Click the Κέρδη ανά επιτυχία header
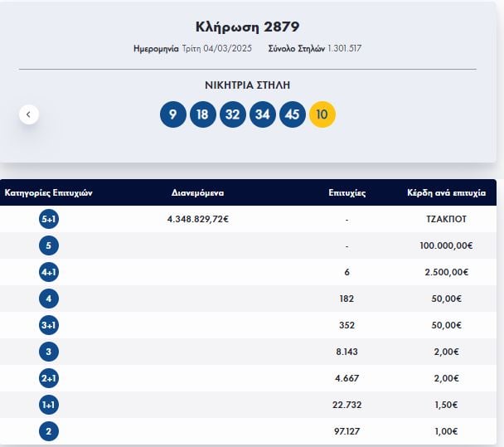 coord(446,192)
